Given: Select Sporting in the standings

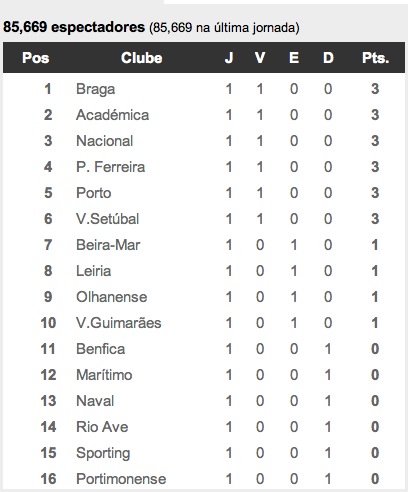Looking at the screenshot, I should coord(103,453).
